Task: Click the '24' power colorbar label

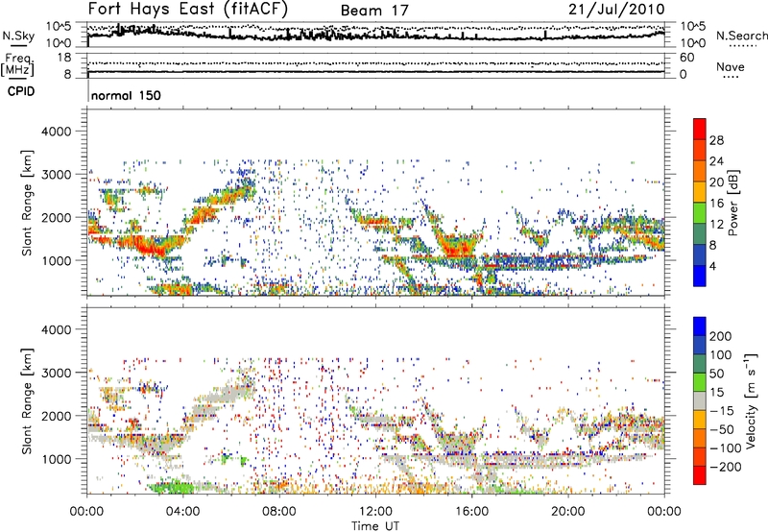Action: point(716,161)
